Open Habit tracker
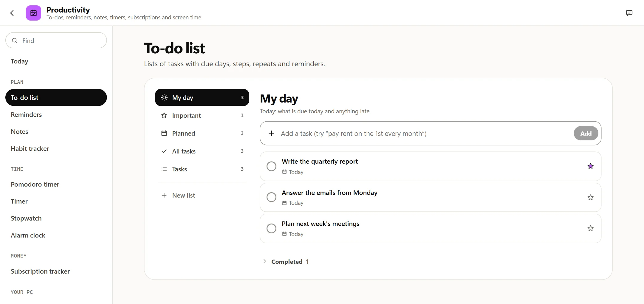This screenshot has width=644, height=304. click(x=56, y=148)
